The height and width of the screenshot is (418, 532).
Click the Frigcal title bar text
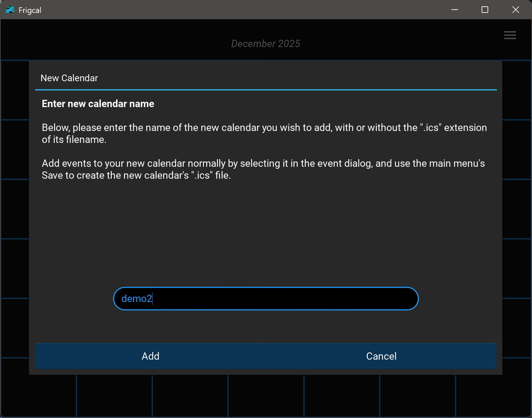(30, 10)
